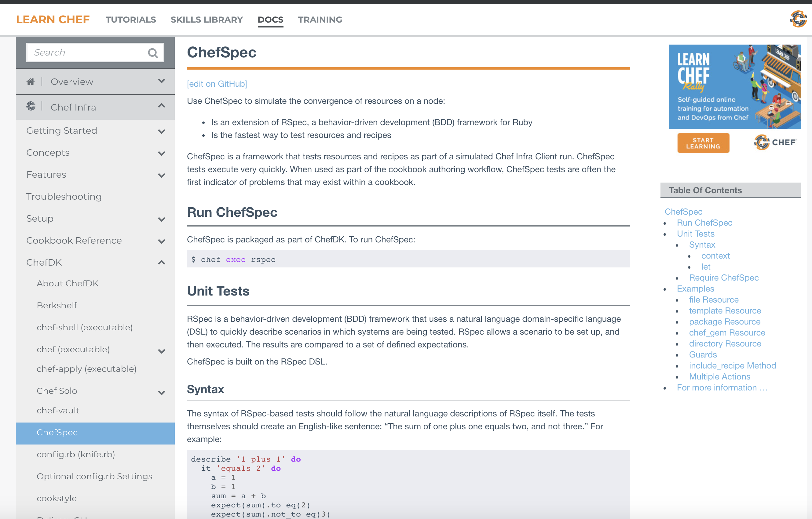Screen dimensions: 812x519
Task: Expand the Getting Started menu chevron
Action: [162, 132]
